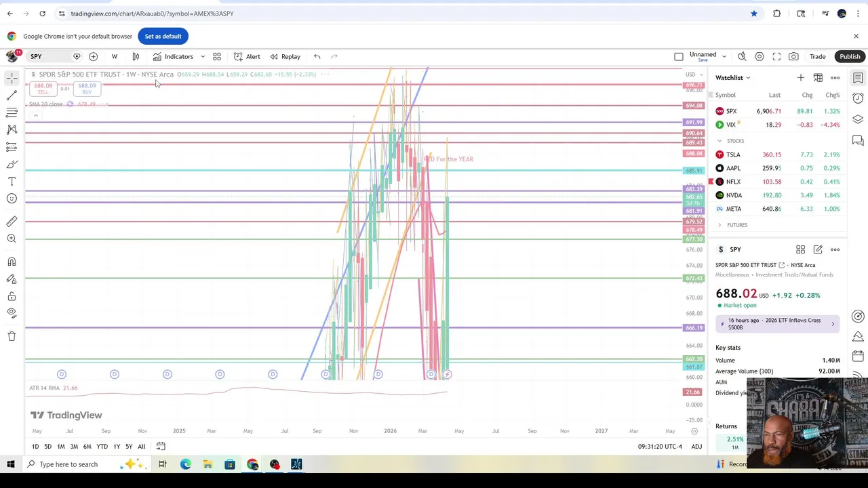Activate the zoom in tool
Viewport: 868px width, 488px height.
pyautogui.click(x=12, y=239)
